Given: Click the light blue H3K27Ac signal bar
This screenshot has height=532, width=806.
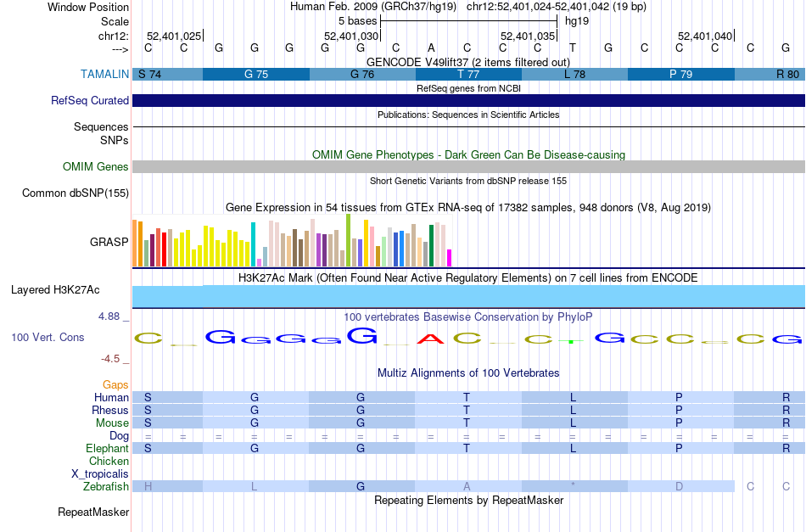Looking at the screenshot, I should coord(469,297).
